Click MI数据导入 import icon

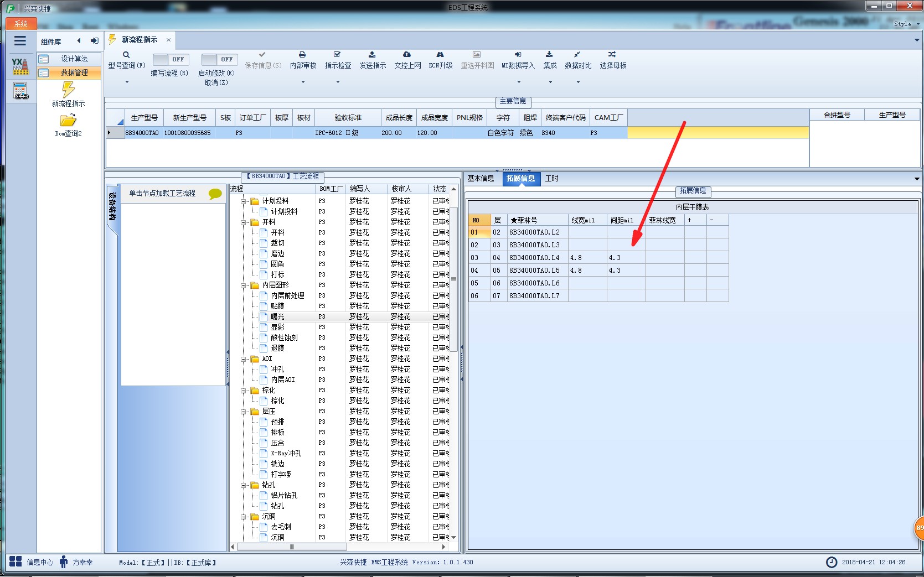(518, 55)
